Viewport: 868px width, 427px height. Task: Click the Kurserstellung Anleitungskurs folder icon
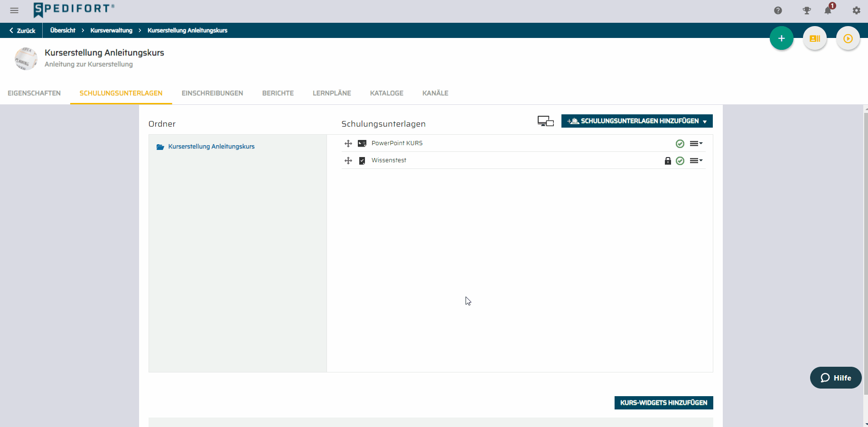pos(160,147)
